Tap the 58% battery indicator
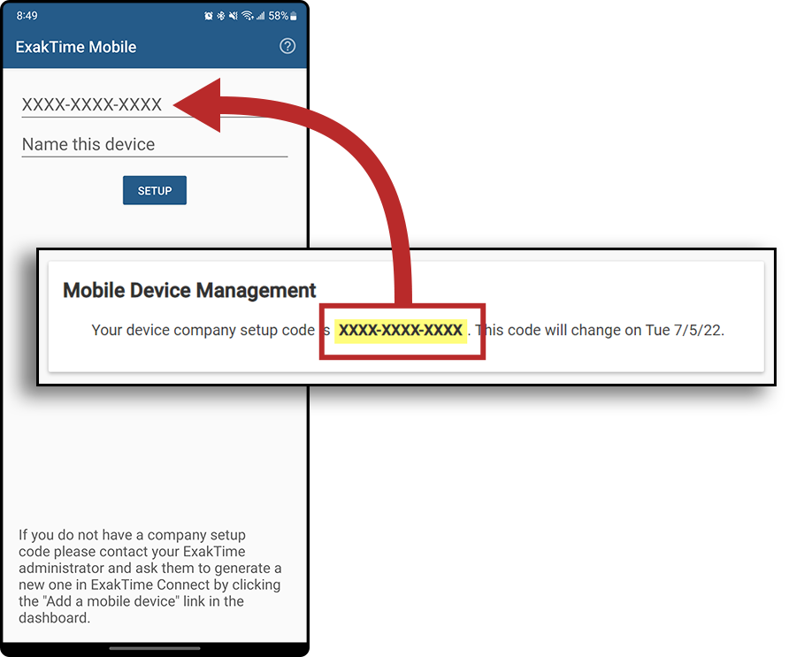Viewport: 812px width, 657px height. (x=282, y=16)
